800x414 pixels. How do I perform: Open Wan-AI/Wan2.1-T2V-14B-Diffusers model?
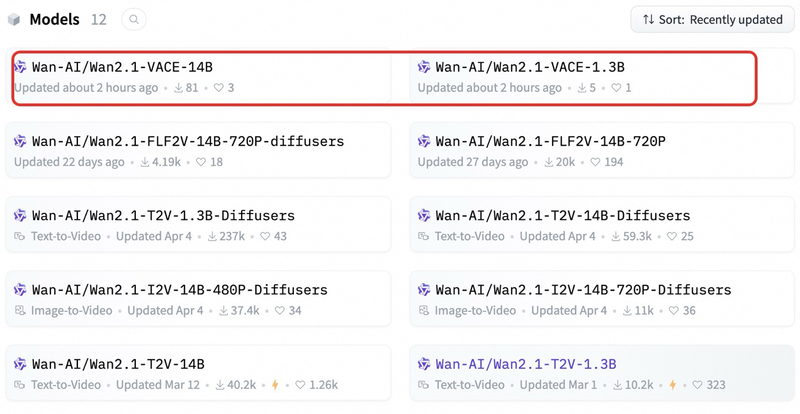[x=562, y=215]
